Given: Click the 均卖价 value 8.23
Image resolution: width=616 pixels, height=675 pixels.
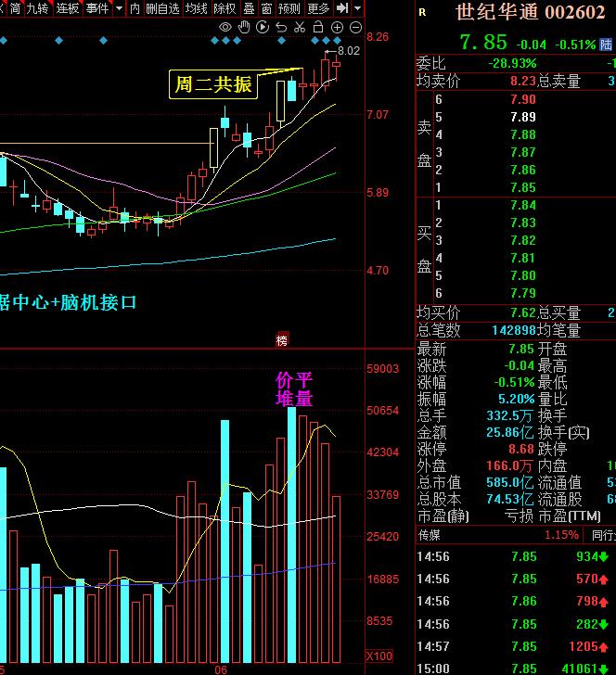Looking at the screenshot, I should click(x=523, y=81).
